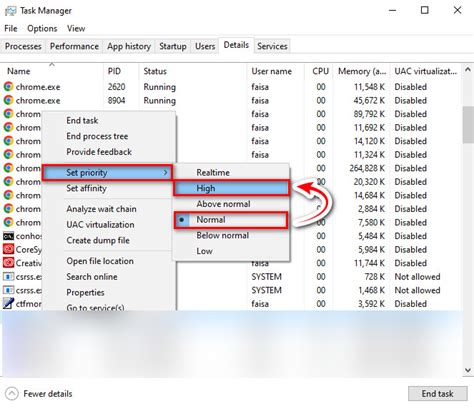This screenshot has height=411, width=474.
Task: Click the 45,672 K memory value
Action: click(x=369, y=100)
